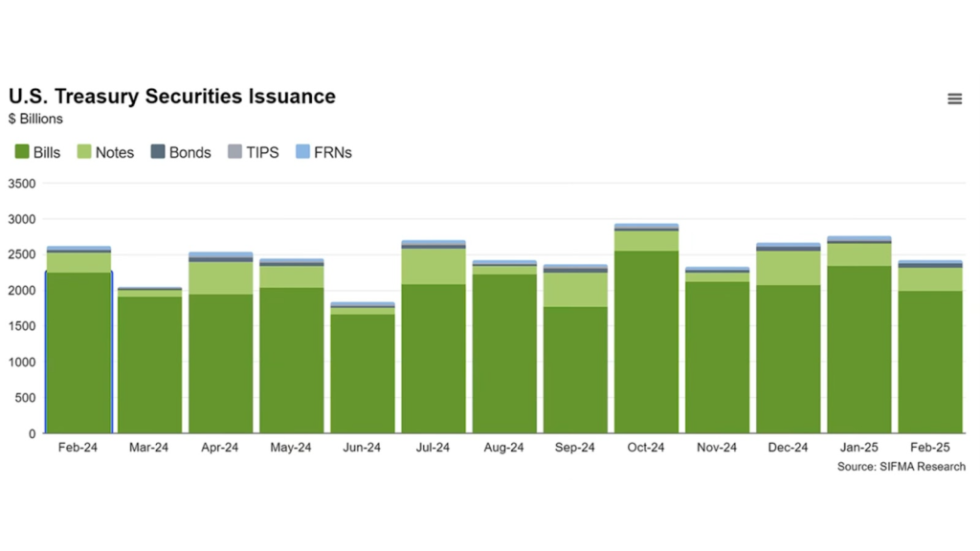Click the Dec-24 Notes bar segment
The height and width of the screenshot is (551, 980).
788,268
